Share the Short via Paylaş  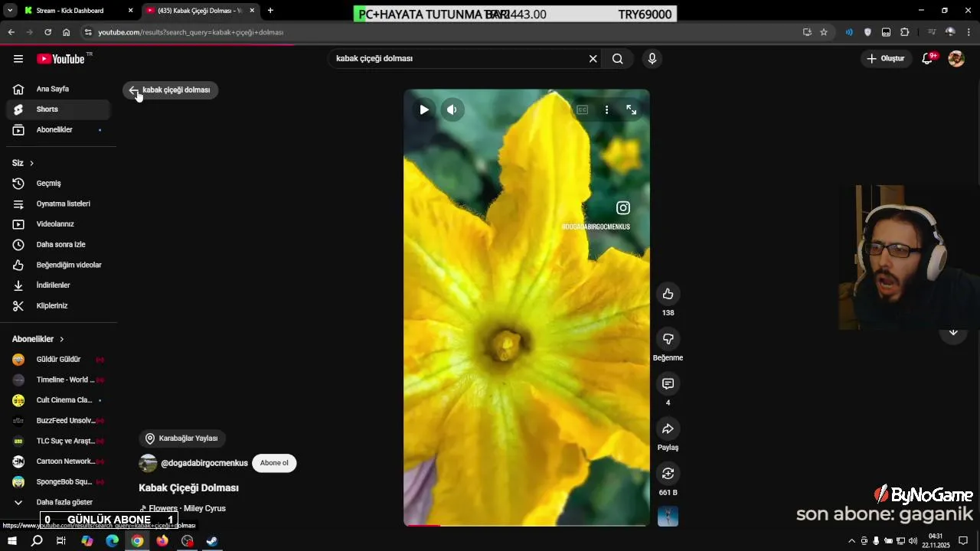tap(668, 429)
